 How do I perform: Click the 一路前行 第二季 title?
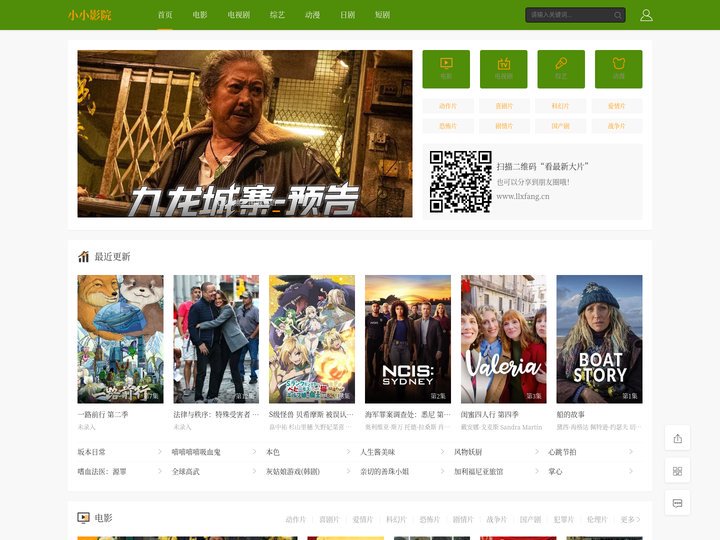103,414
